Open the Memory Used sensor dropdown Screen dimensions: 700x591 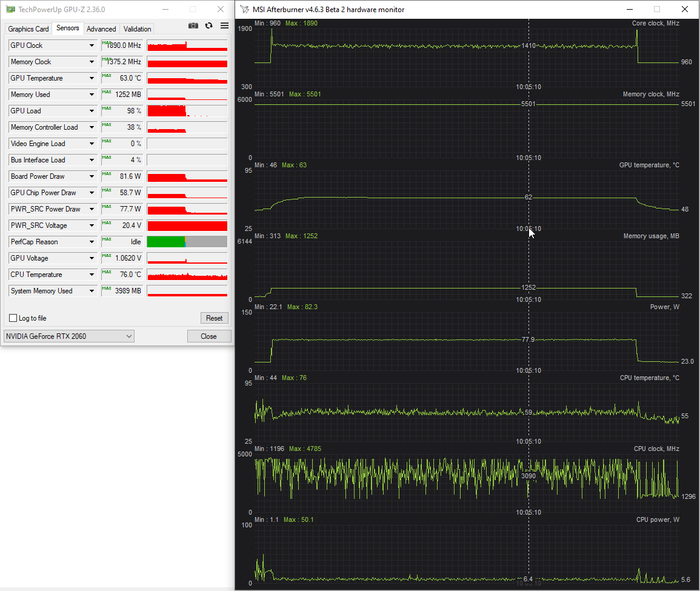(92, 94)
